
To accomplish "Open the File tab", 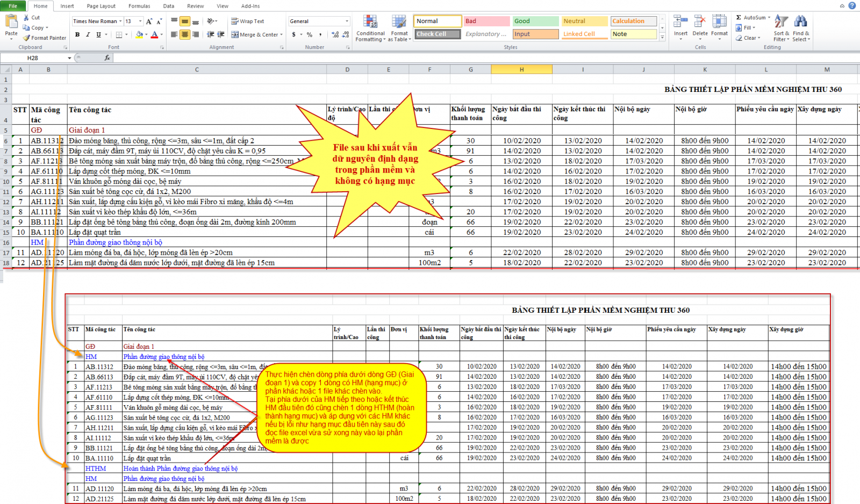I will (x=13, y=6).
